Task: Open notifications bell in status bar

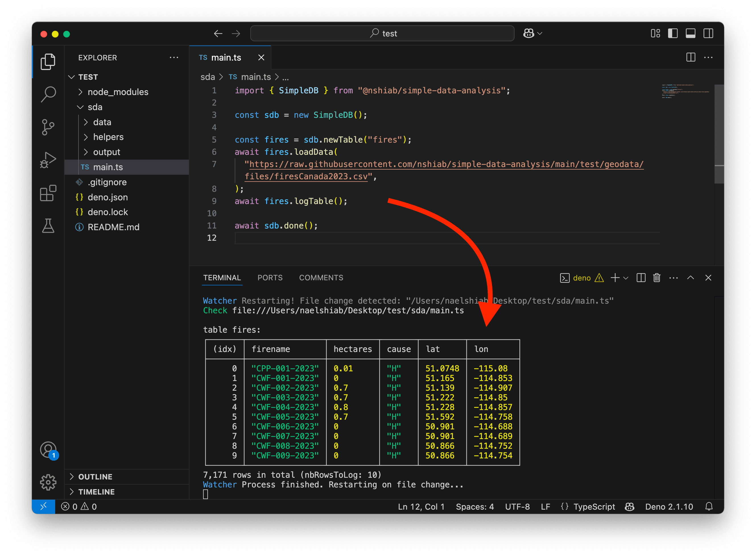Action: click(x=709, y=506)
